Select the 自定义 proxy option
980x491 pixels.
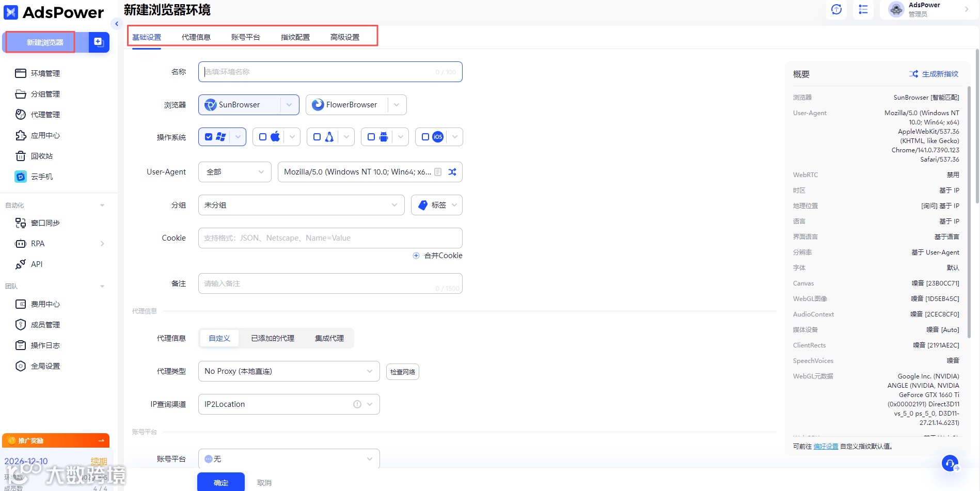click(x=219, y=338)
